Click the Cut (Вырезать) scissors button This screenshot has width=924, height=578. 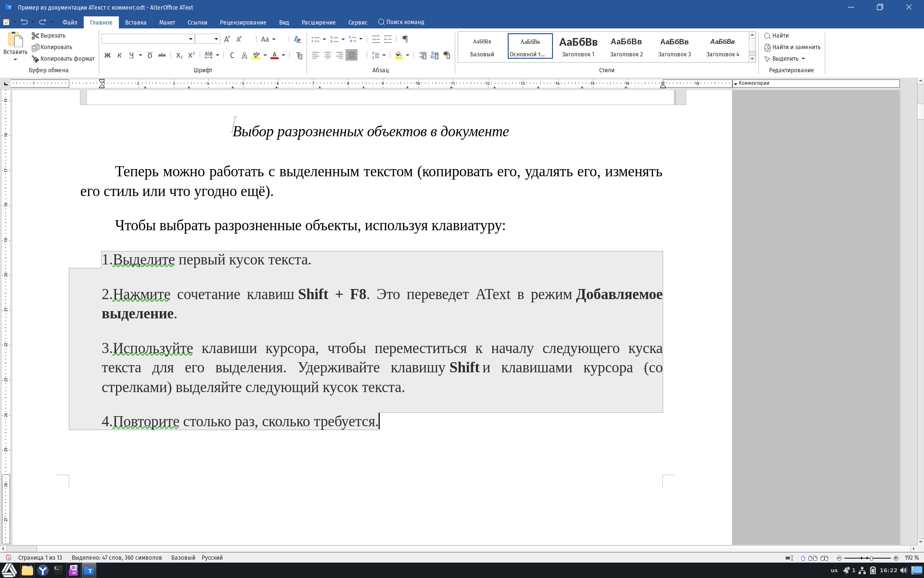[x=48, y=36]
